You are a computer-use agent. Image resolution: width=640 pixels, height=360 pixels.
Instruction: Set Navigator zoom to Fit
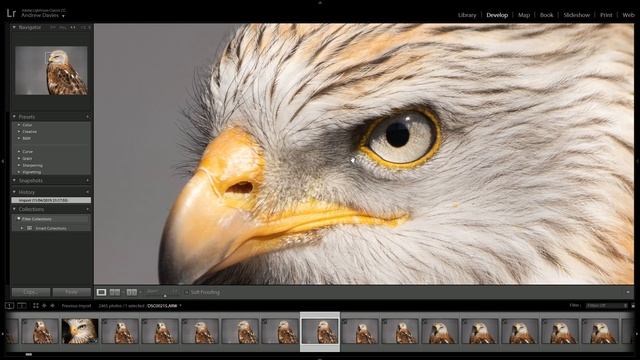click(53, 27)
